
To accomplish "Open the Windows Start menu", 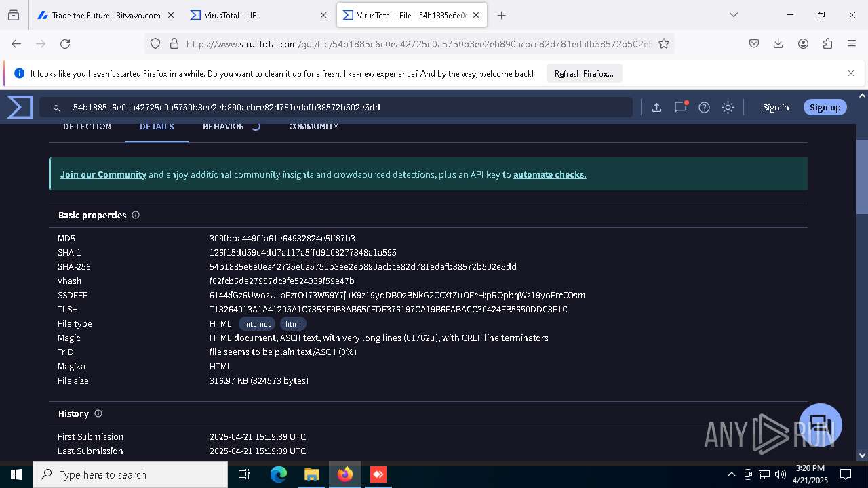I will click(x=16, y=474).
